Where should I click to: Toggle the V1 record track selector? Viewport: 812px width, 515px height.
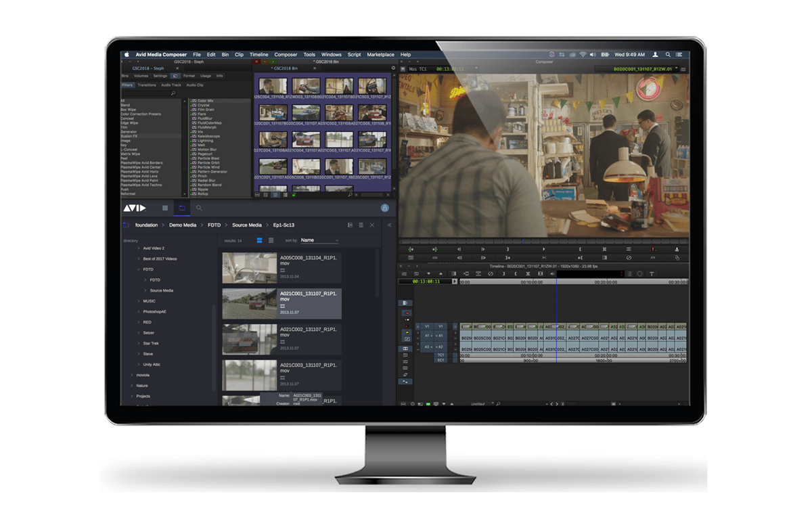pos(440,326)
